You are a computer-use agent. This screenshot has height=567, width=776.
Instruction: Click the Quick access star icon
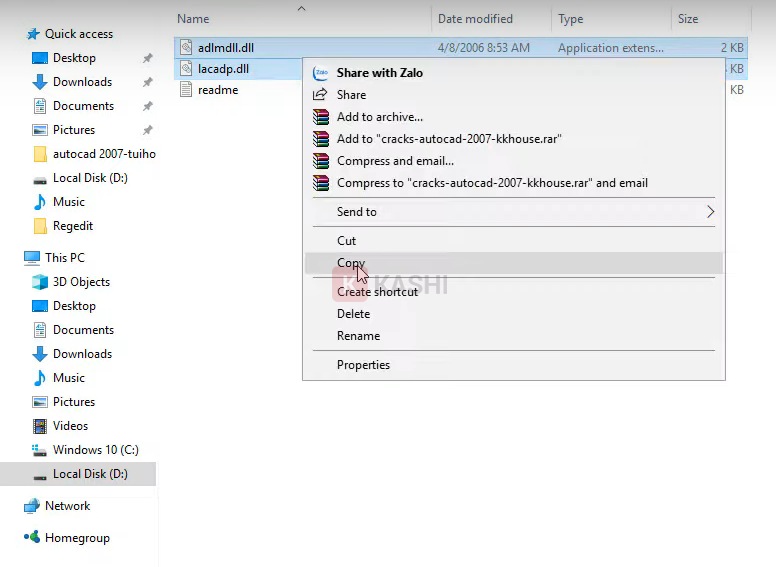pos(33,34)
